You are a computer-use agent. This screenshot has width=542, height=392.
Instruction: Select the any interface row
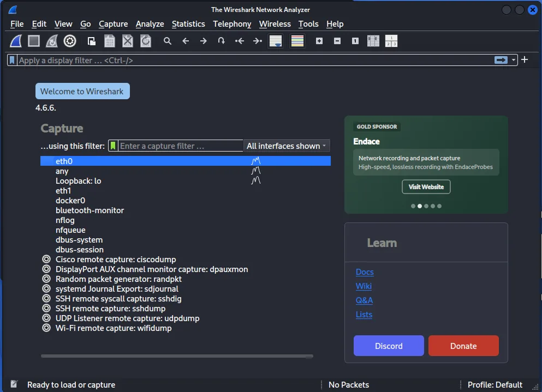185,171
